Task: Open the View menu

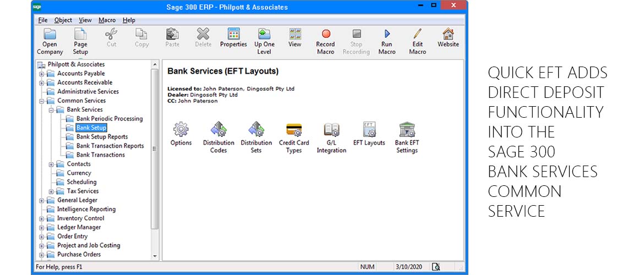Action: coord(85,20)
